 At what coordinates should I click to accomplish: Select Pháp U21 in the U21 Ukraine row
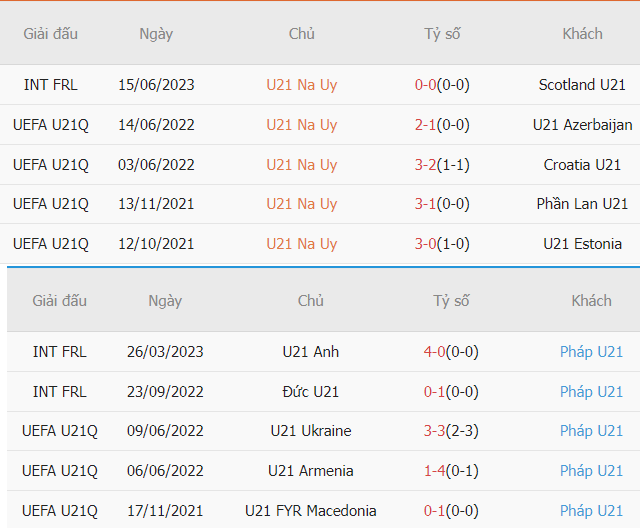click(x=591, y=431)
